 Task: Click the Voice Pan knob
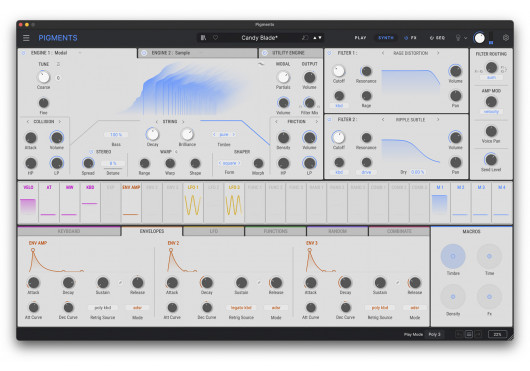pyautogui.click(x=491, y=131)
